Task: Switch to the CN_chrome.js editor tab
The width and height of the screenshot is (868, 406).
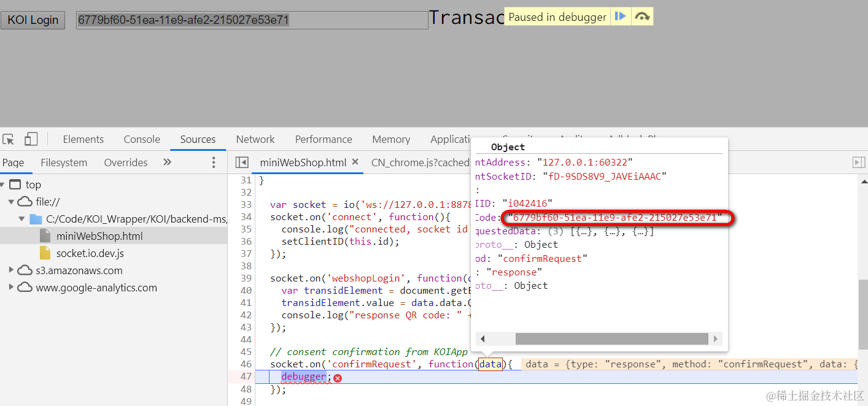Action: [420, 163]
